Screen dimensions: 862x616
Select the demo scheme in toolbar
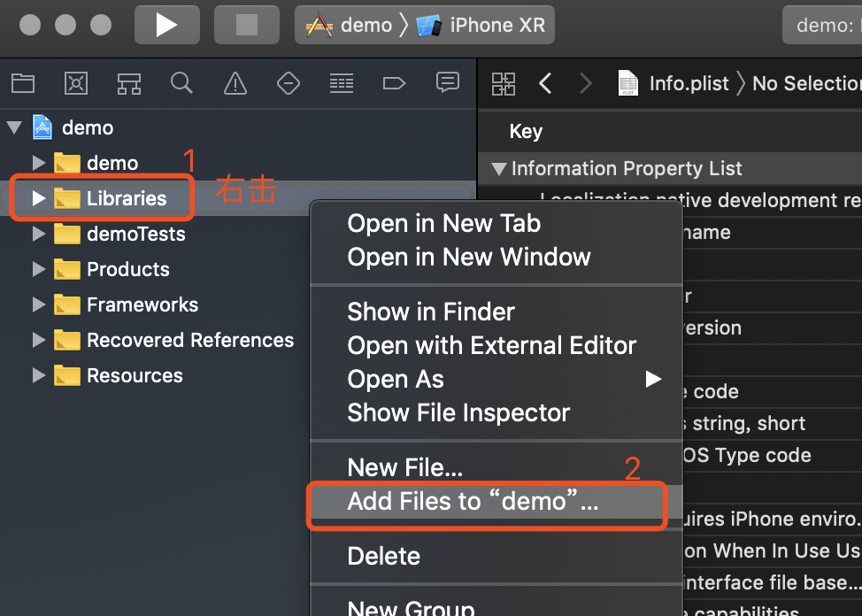coord(350,26)
